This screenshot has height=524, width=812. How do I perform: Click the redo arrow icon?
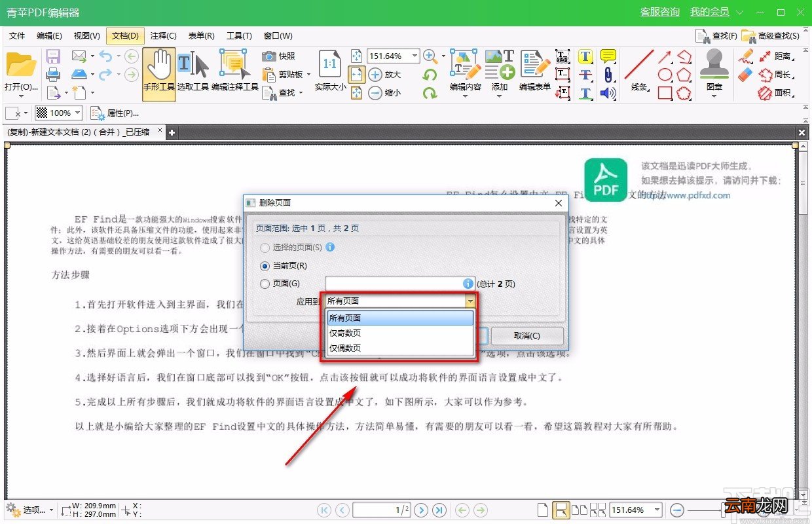[x=105, y=75]
